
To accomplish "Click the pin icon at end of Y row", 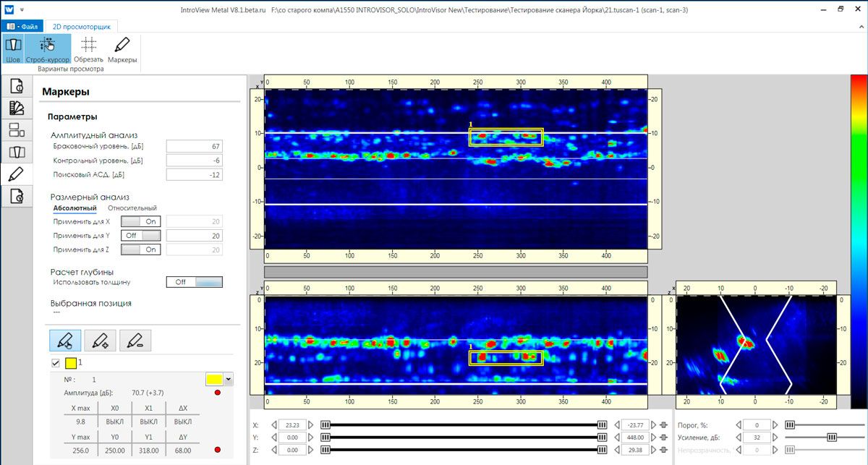I will (663, 438).
